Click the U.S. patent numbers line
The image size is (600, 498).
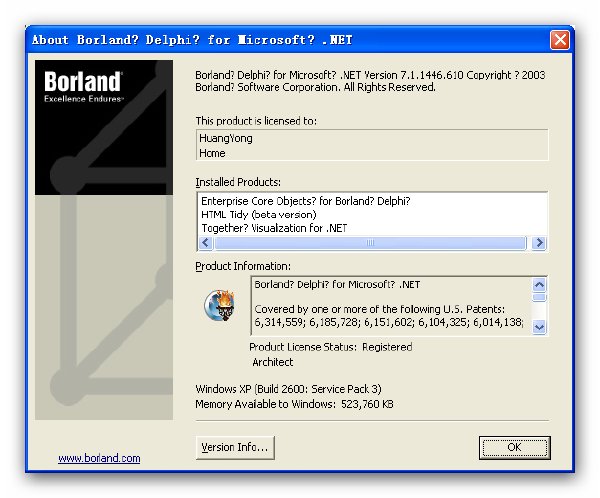[388, 322]
